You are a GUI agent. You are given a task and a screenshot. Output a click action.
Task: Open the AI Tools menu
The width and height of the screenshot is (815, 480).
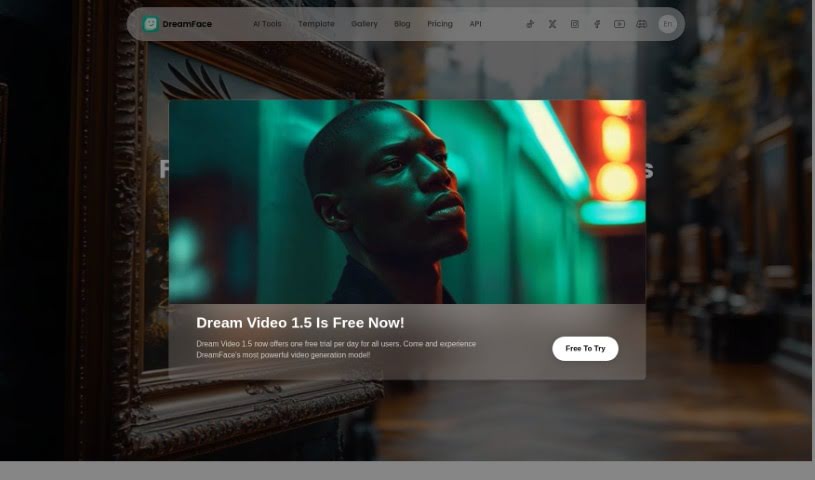click(267, 24)
